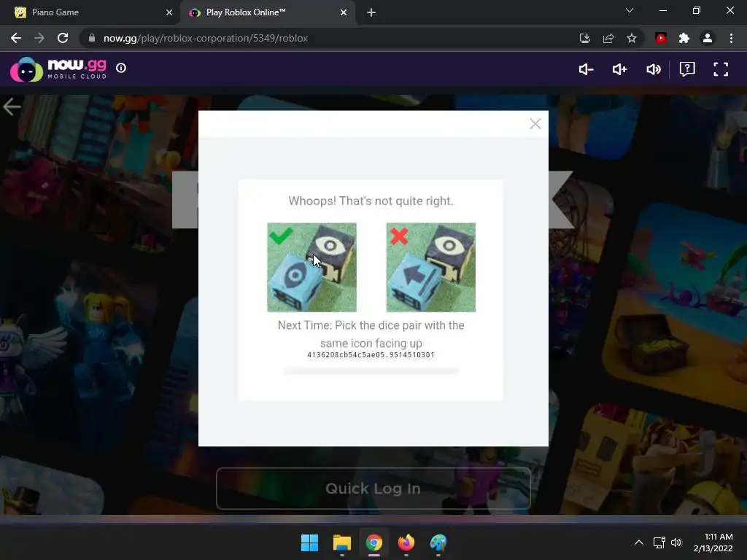The width and height of the screenshot is (747, 560).
Task: Open a new browser tab
Action: [x=371, y=12]
